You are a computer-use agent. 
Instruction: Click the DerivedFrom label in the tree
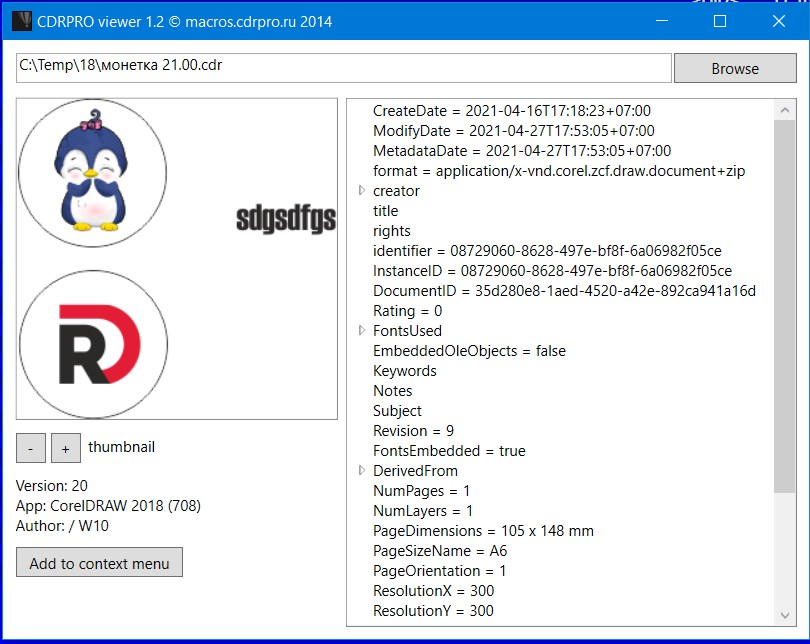pos(415,470)
